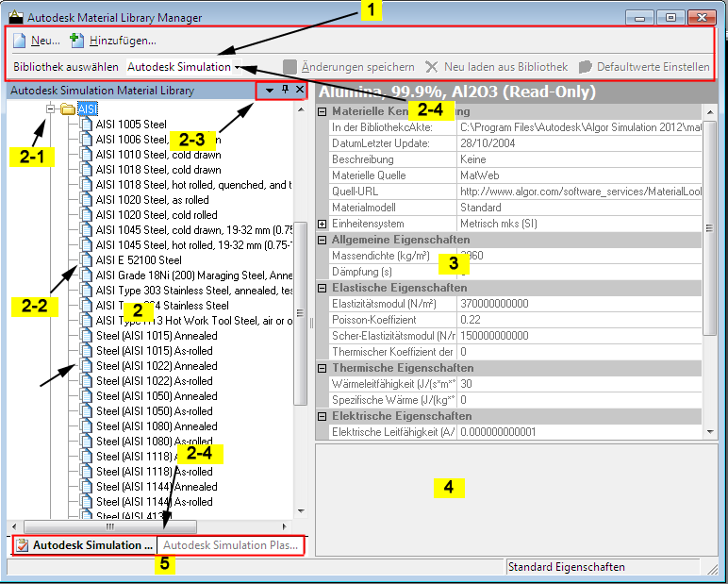Select Steel (AISI 1022) Annealed icon

[x=87, y=366]
